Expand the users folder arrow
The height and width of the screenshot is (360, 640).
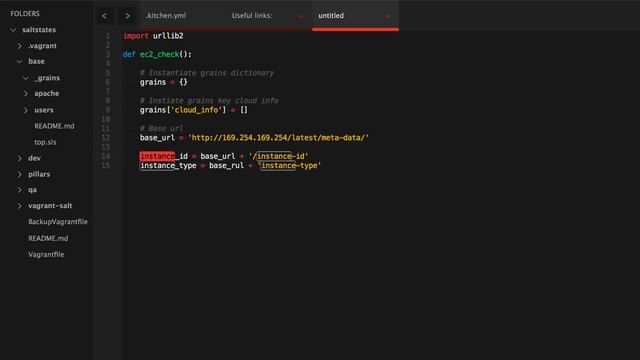pyautogui.click(x=26, y=110)
